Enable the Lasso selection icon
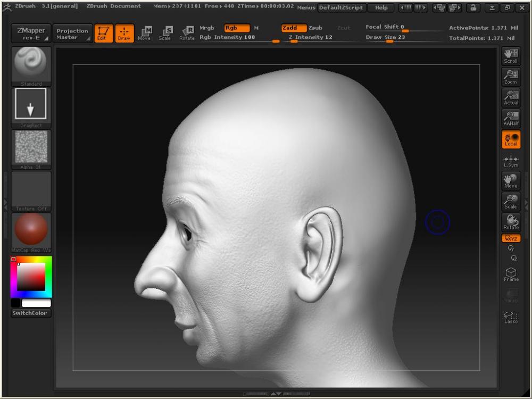The height and width of the screenshot is (399, 532). click(511, 317)
